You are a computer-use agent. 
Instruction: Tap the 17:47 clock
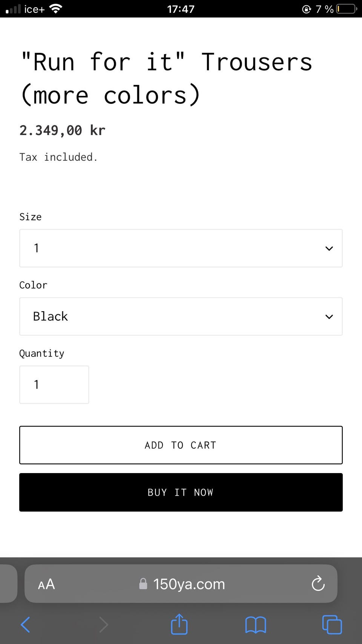click(x=181, y=9)
